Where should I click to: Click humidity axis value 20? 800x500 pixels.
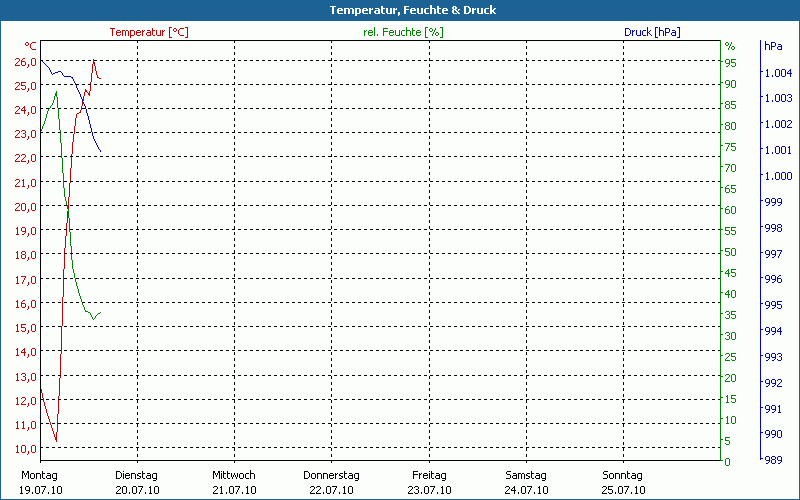(x=731, y=378)
